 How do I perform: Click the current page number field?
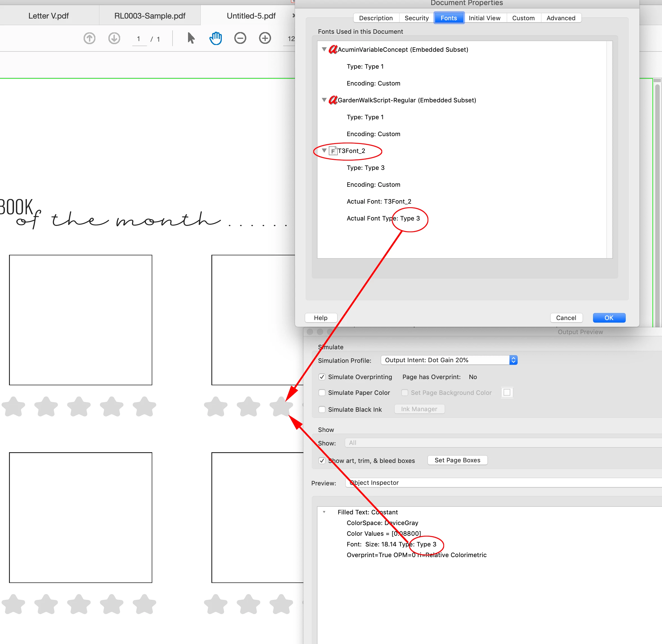(x=138, y=39)
